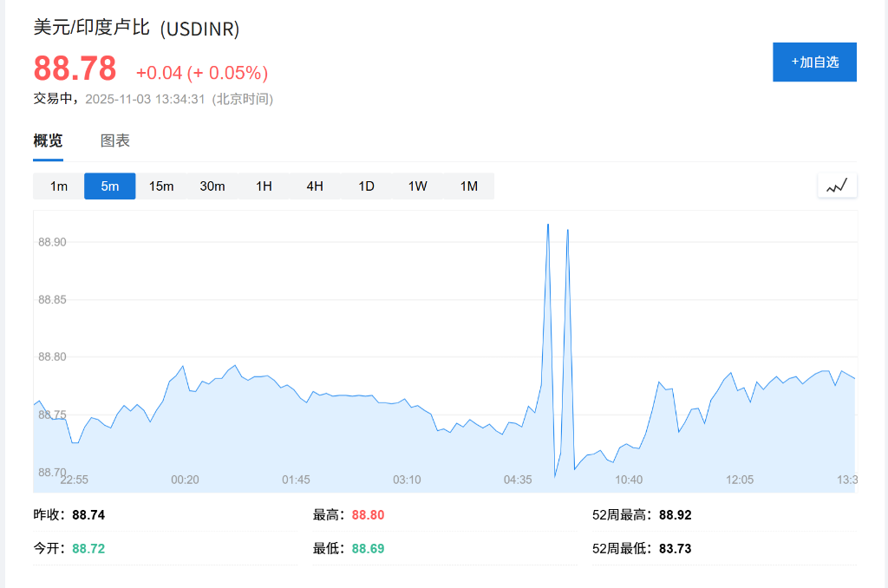Click the USDINR title link
This screenshot has width=888, height=588.
pos(134,29)
